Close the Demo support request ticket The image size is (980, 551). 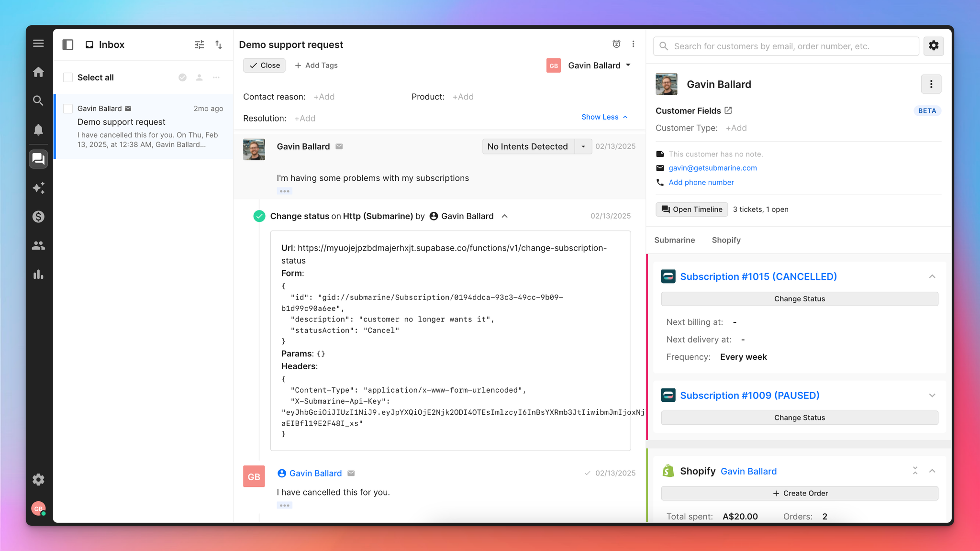pyautogui.click(x=264, y=65)
